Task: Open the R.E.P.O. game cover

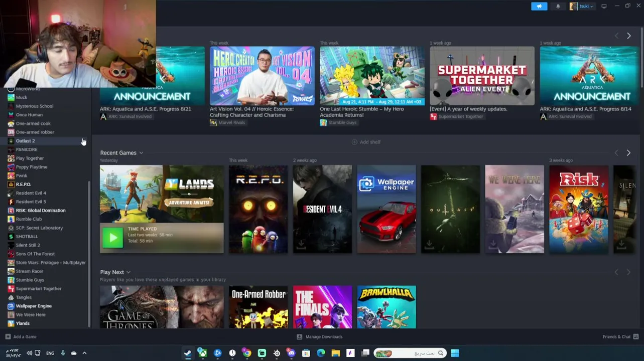Action: [259, 209]
